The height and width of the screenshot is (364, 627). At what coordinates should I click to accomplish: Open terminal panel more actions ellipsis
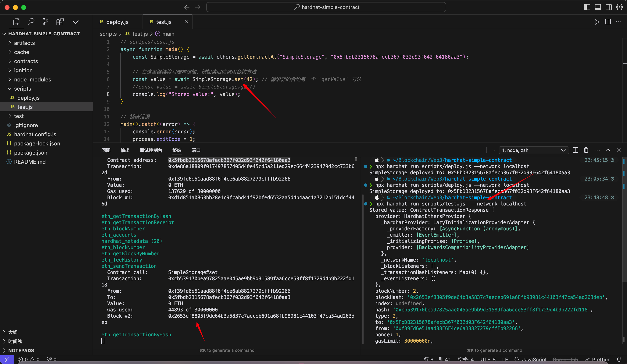point(597,150)
